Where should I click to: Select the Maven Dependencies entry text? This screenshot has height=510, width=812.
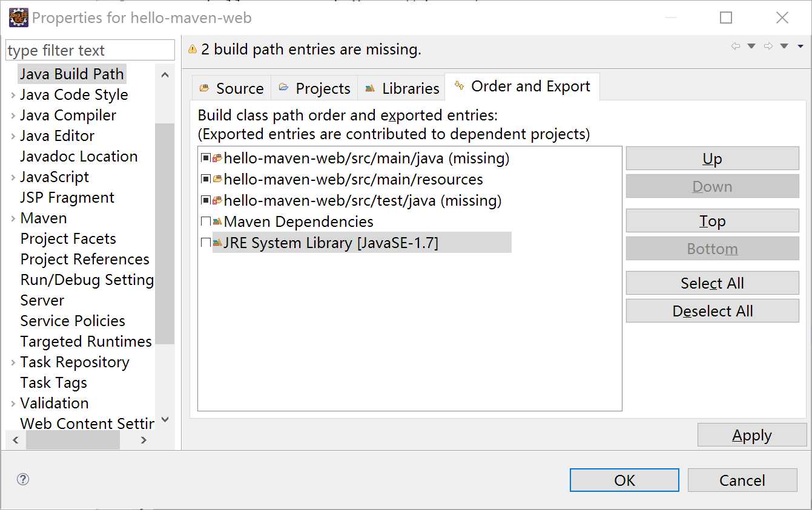[299, 222]
